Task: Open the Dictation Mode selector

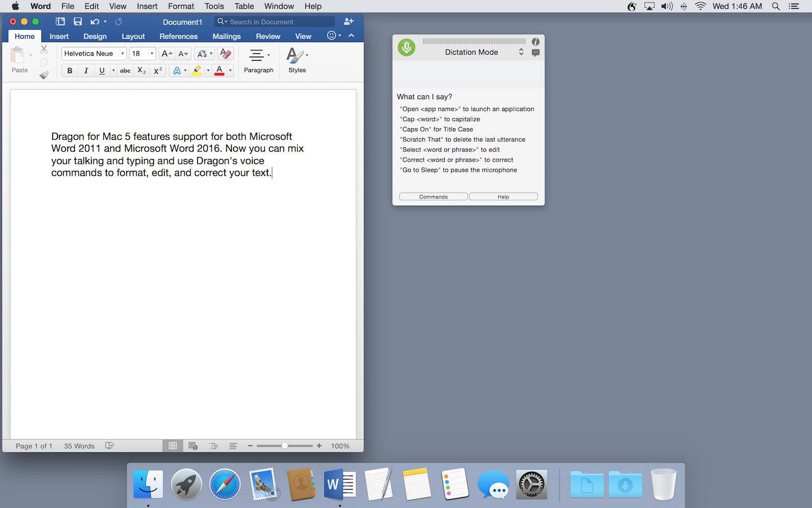Action: click(x=521, y=52)
